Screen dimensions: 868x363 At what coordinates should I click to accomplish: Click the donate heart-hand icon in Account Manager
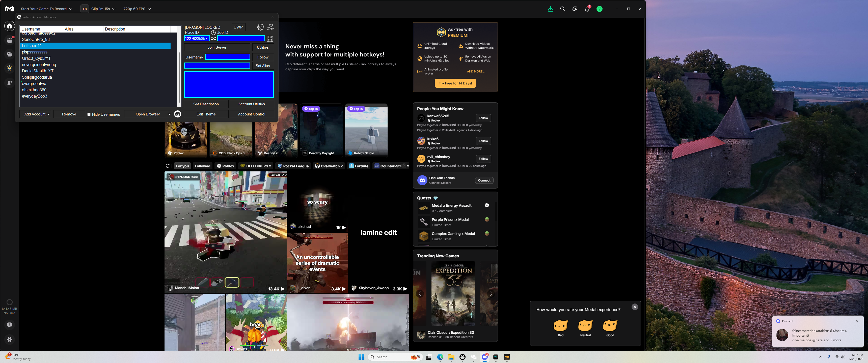pyautogui.click(x=270, y=27)
